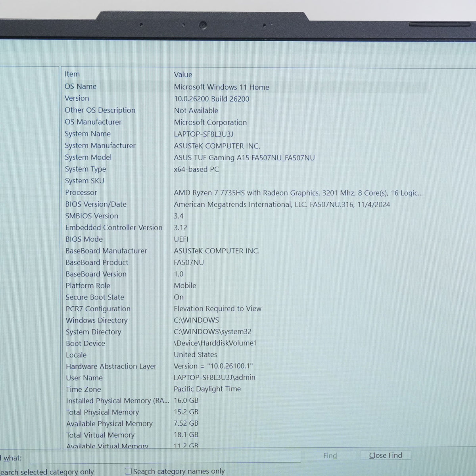Click the C:\WINDOWS\system32 value

213,332
